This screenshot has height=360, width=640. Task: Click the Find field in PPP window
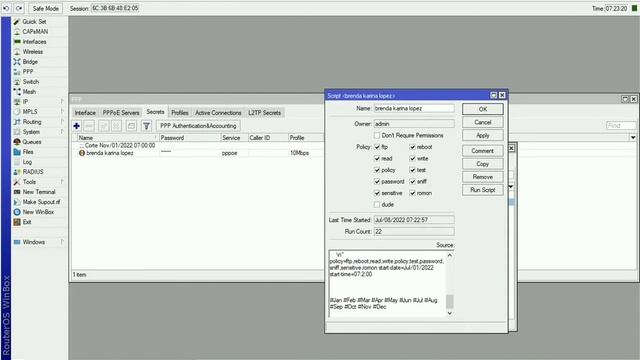pos(621,126)
